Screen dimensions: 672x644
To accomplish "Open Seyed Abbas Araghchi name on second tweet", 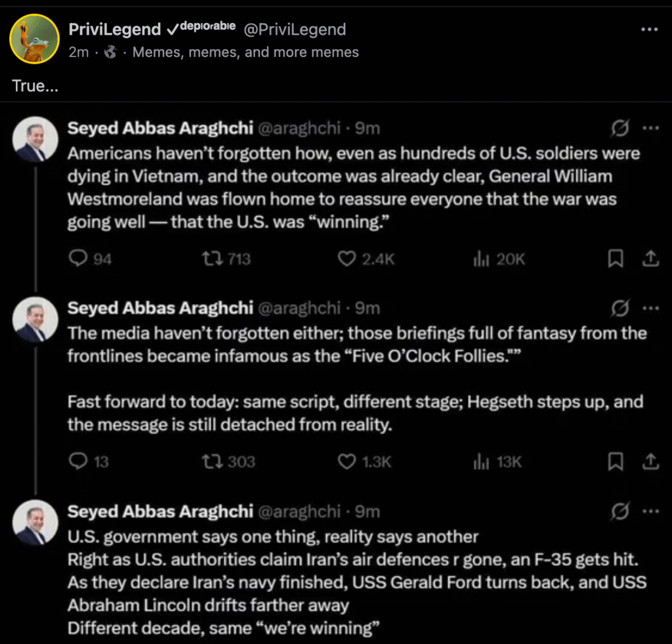I will tap(160, 308).
